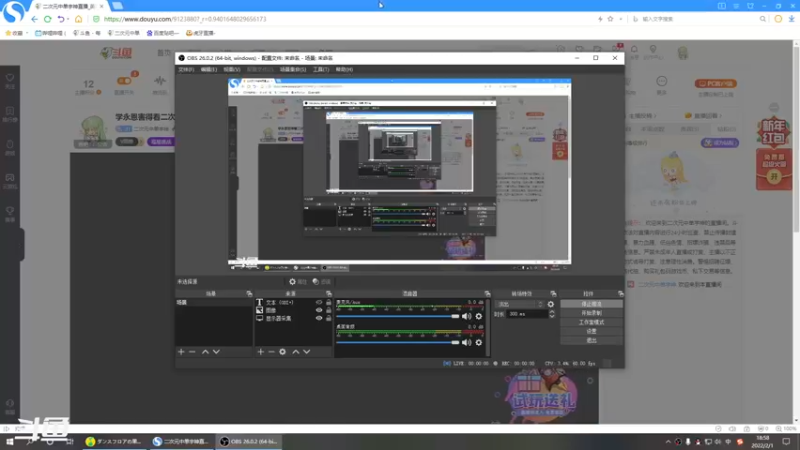This screenshot has width=800, height=450.
Task: Toggle visibility of image source
Action: click(319, 310)
